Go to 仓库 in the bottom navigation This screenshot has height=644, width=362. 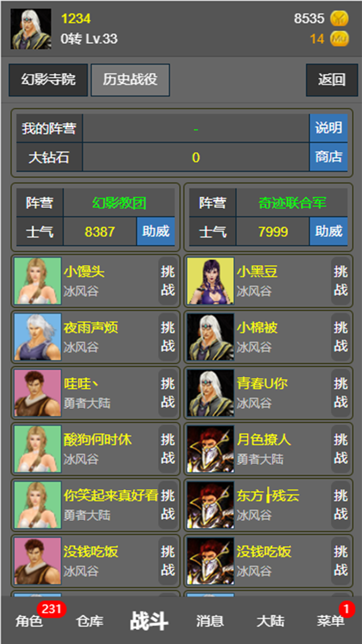89,621
